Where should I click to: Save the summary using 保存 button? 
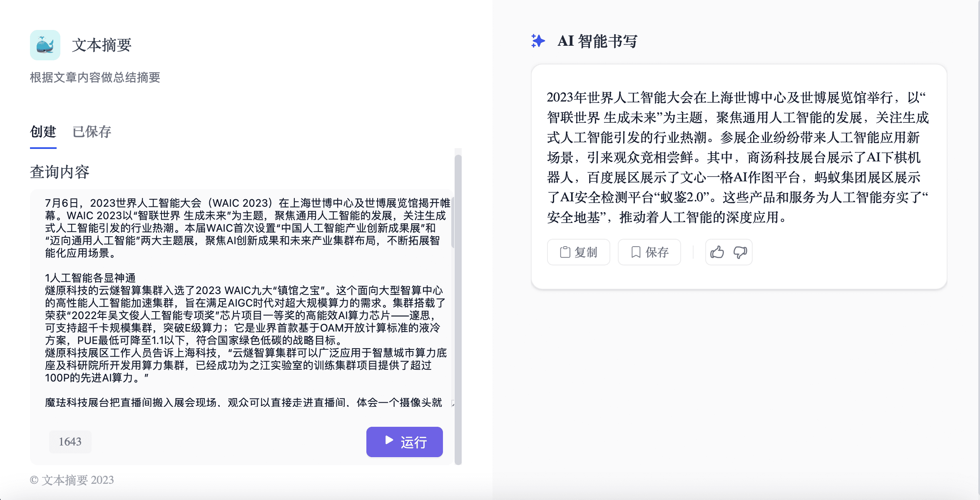point(649,252)
